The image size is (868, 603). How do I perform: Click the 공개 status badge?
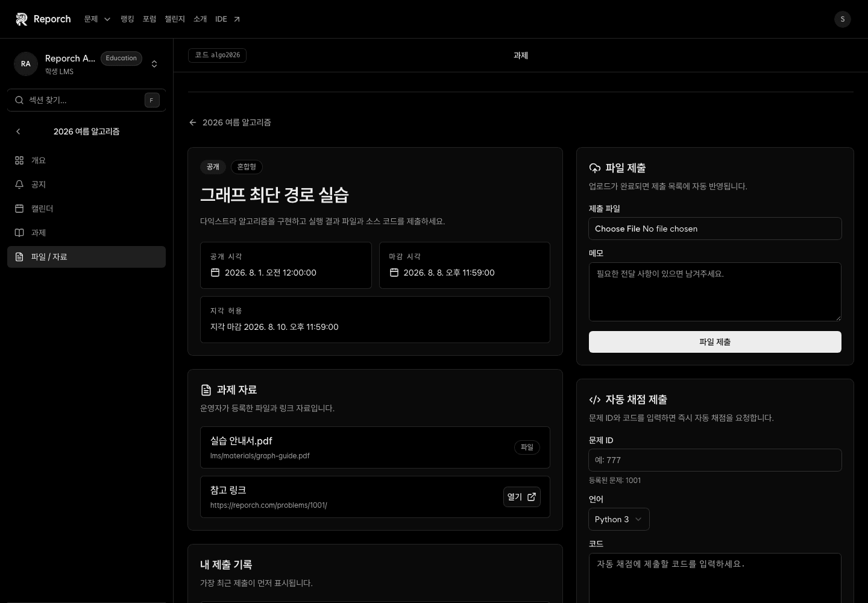(x=213, y=167)
